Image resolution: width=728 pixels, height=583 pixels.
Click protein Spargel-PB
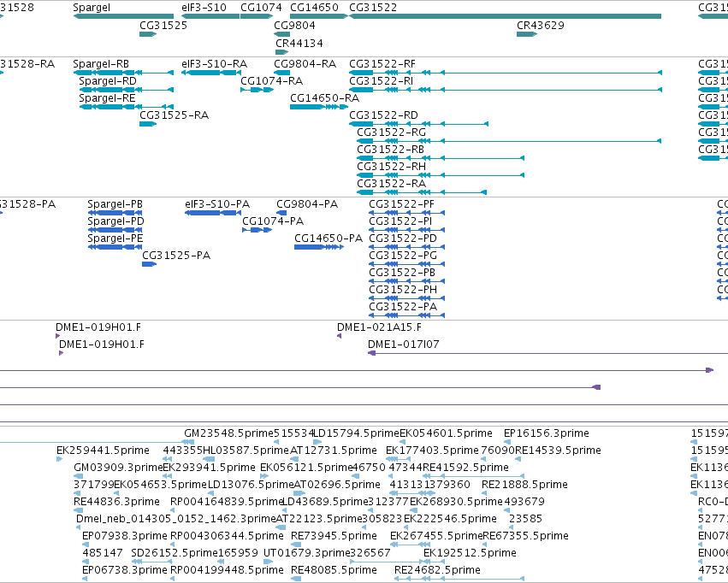coord(115,204)
